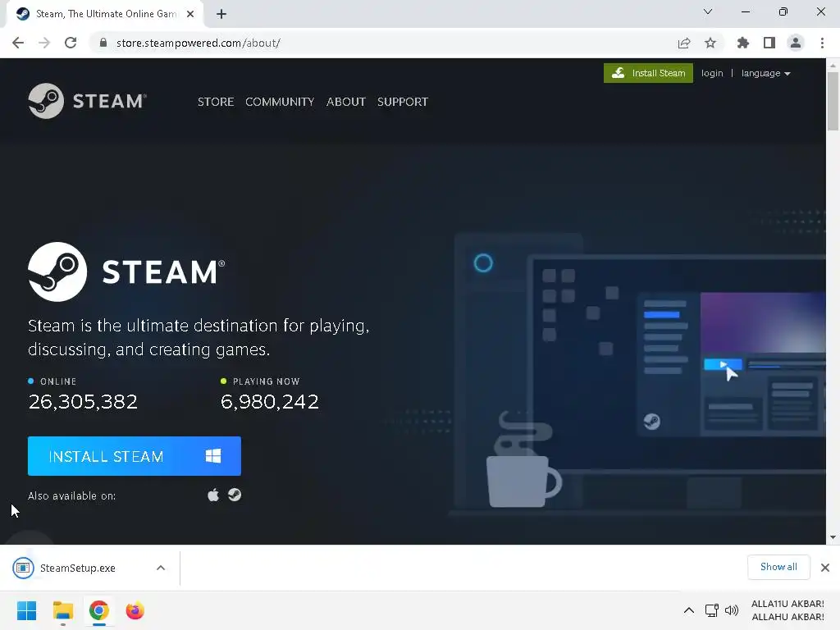Close the downloads bar
Screen dimensions: 840x630
(x=825, y=568)
